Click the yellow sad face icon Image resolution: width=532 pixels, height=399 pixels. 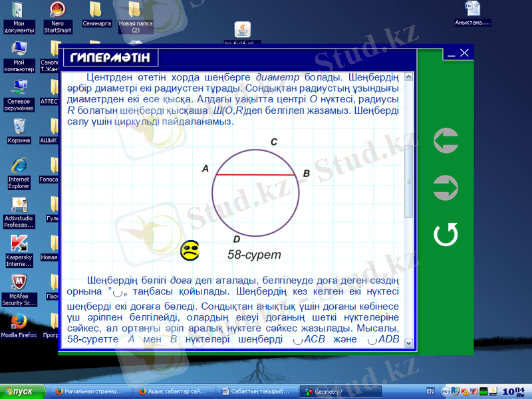tap(190, 250)
